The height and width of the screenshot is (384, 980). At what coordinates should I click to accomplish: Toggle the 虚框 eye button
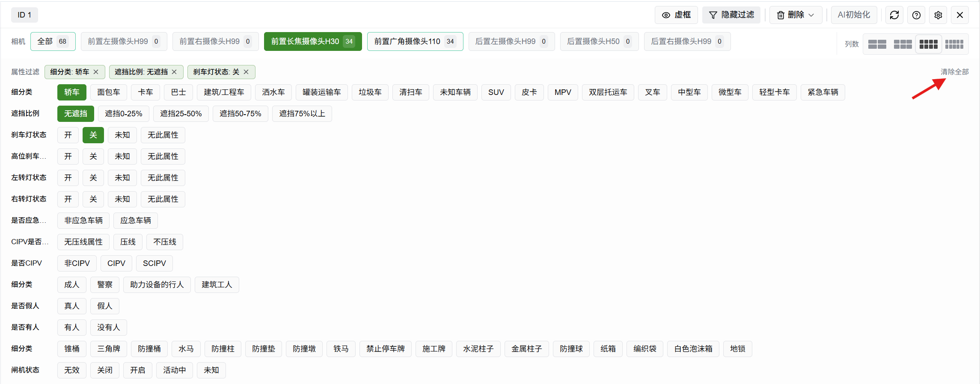click(676, 15)
